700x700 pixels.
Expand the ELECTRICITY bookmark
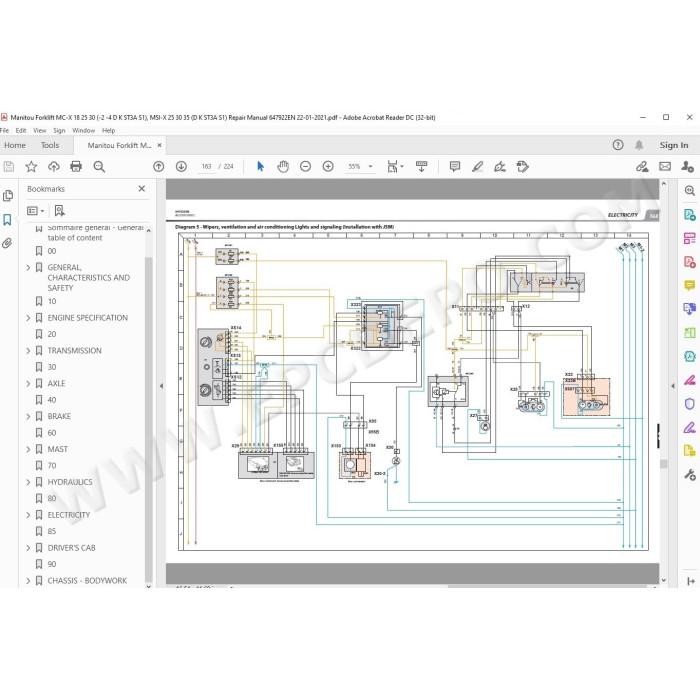coord(28,515)
